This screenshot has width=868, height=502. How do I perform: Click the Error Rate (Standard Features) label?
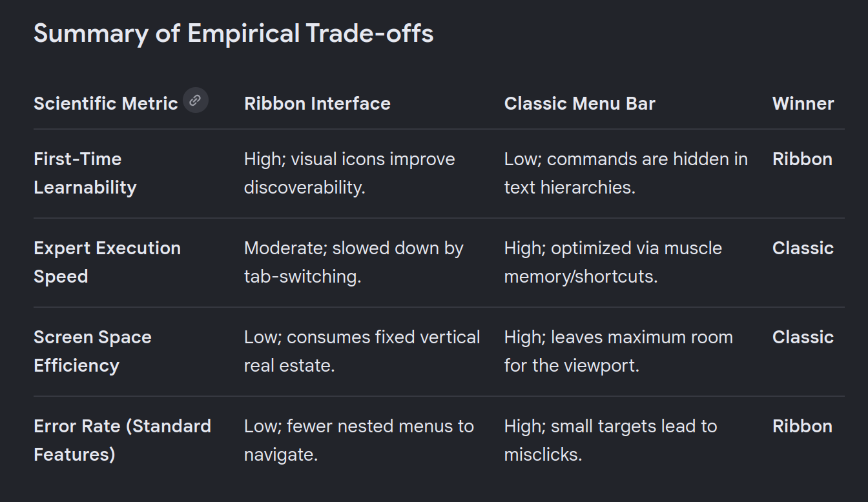coord(122,440)
